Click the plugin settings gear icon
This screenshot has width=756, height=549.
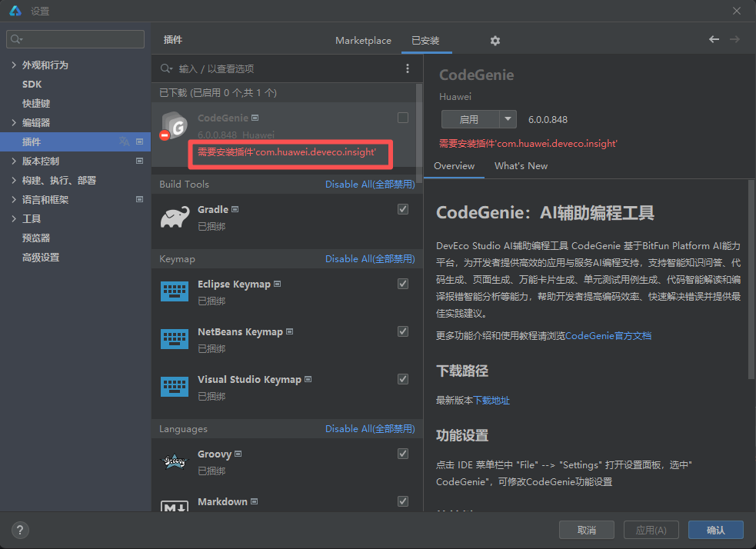(x=495, y=41)
